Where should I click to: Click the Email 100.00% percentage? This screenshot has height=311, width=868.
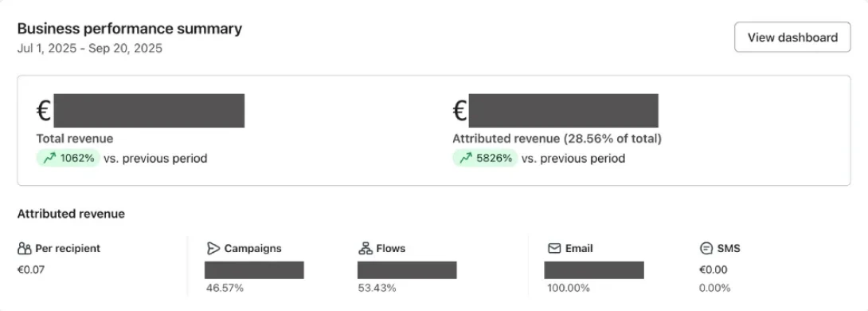569,288
